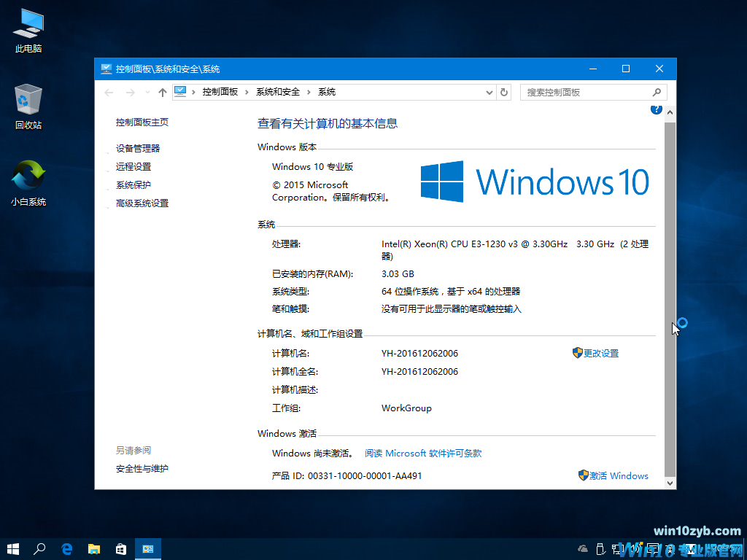The width and height of the screenshot is (747, 560).
Task: Click the safely remove hardware tray icon
Action: [x=600, y=548]
